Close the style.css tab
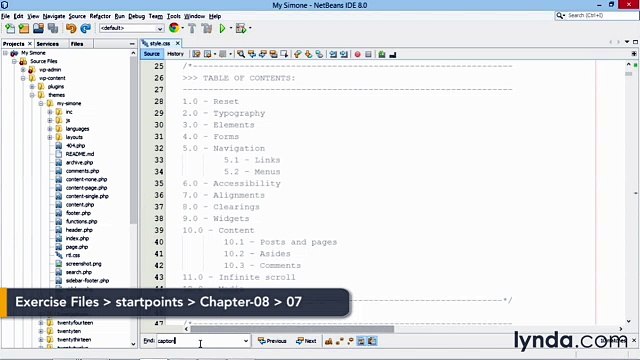This screenshot has width=640, height=360. (178, 43)
